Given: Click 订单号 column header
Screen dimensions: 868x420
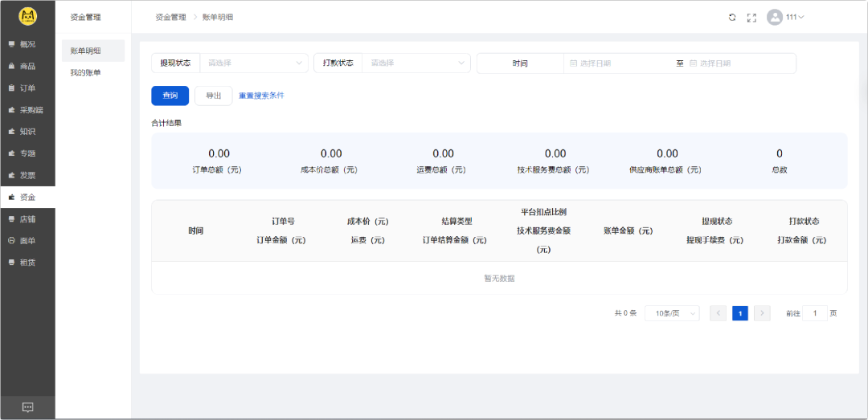Looking at the screenshot, I should 283,222.
